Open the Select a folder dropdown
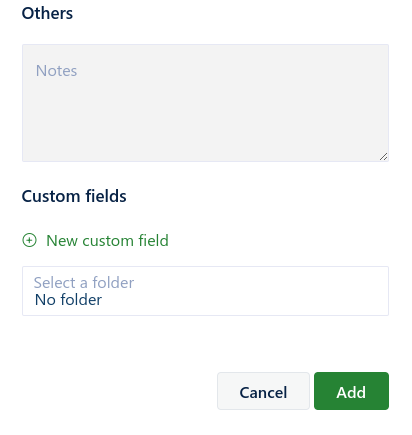Screen dimensions: 412x435 coord(205,291)
